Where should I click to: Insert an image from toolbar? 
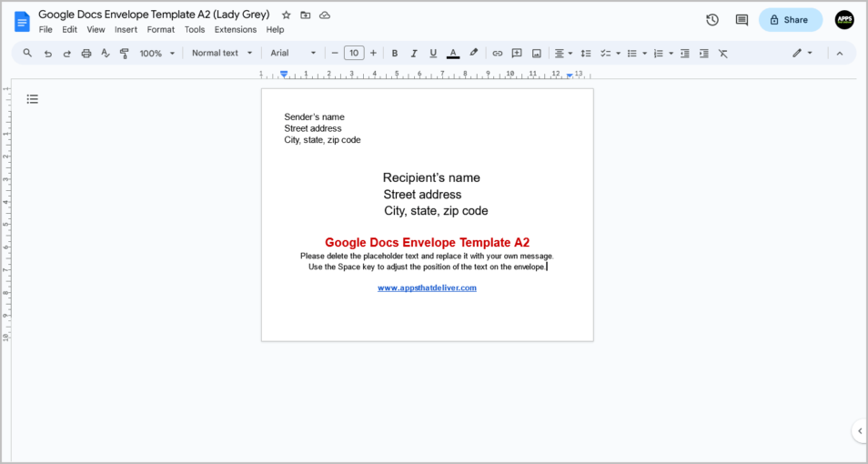[x=537, y=54]
